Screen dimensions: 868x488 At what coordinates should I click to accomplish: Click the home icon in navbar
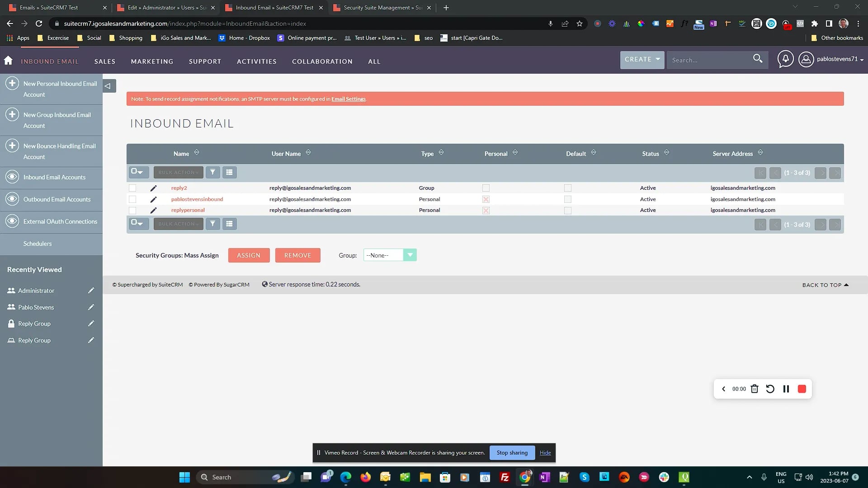(x=8, y=61)
